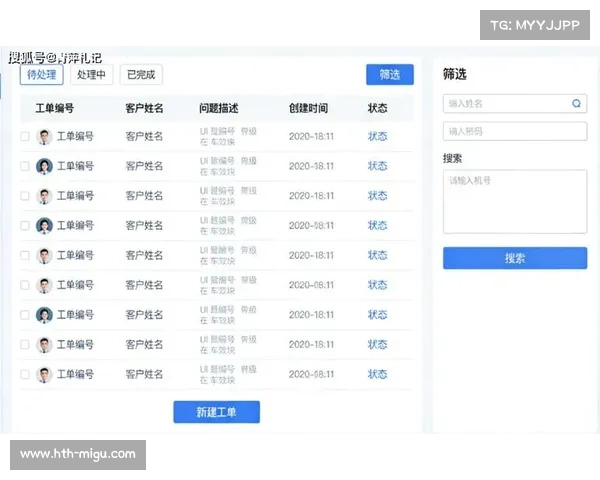Click the magnifier icon in the name input

[x=576, y=103]
